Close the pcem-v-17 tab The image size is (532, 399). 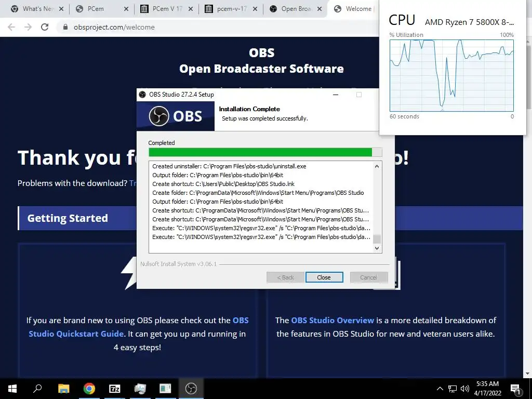coord(255,9)
